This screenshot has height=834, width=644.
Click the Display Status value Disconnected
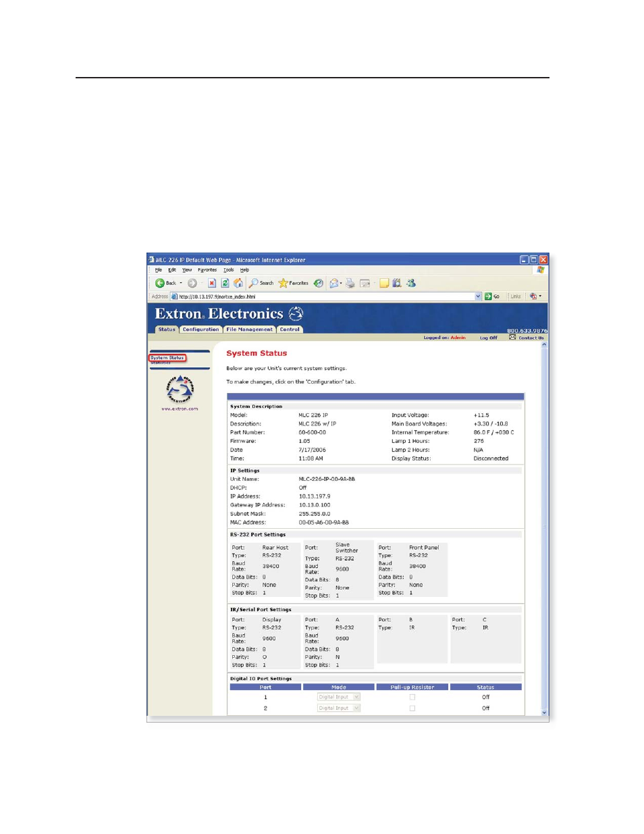click(x=491, y=459)
